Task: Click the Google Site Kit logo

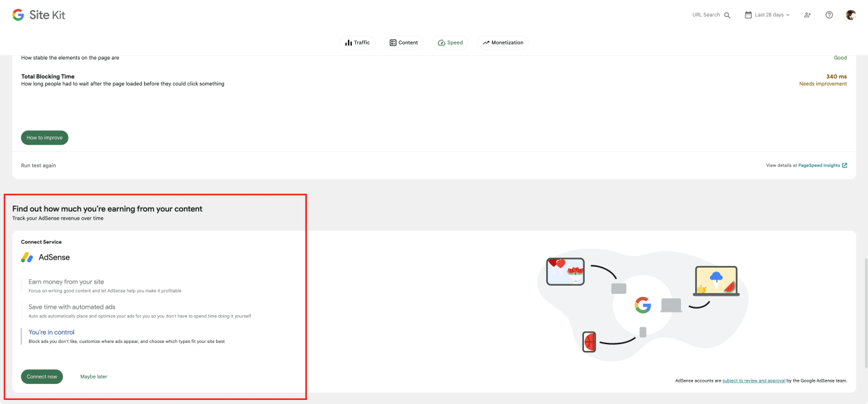Action: (38, 15)
